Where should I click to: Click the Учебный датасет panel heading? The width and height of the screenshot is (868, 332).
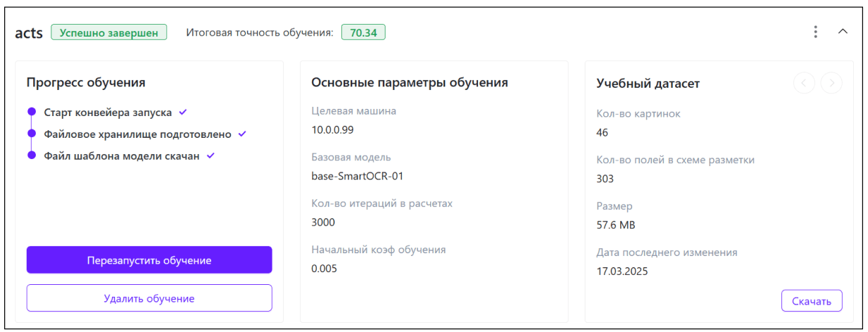coord(648,84)
